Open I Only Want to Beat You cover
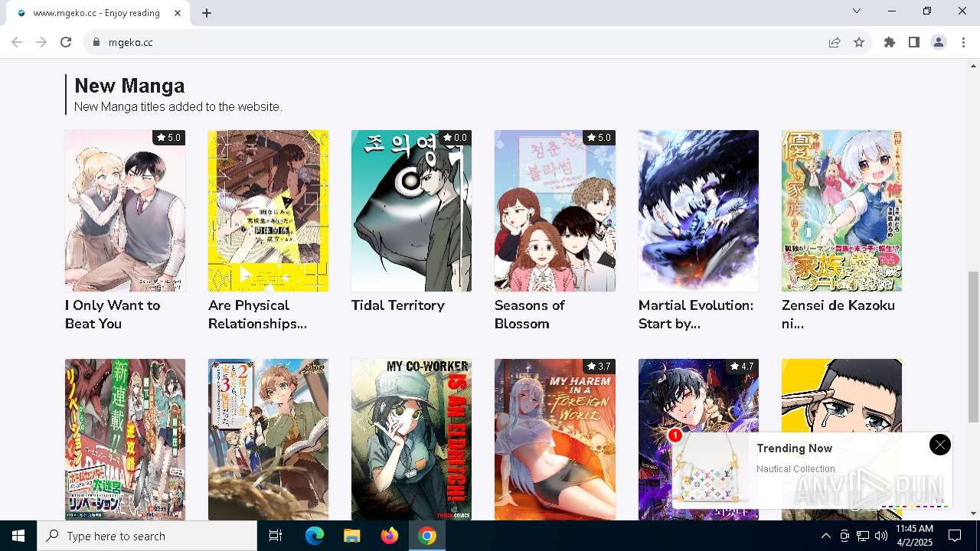Screen dimensions: 980x551 pos(125,210)
